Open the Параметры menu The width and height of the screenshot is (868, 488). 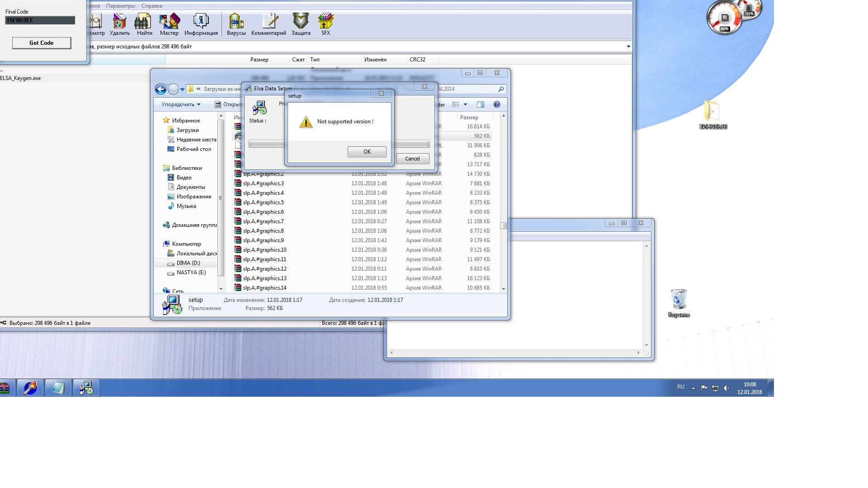pos(120,6)
